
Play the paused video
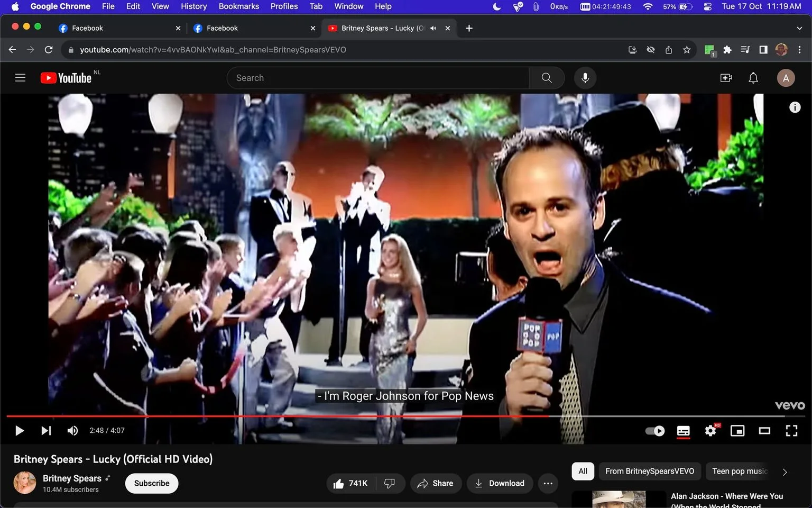pos(20,431)
